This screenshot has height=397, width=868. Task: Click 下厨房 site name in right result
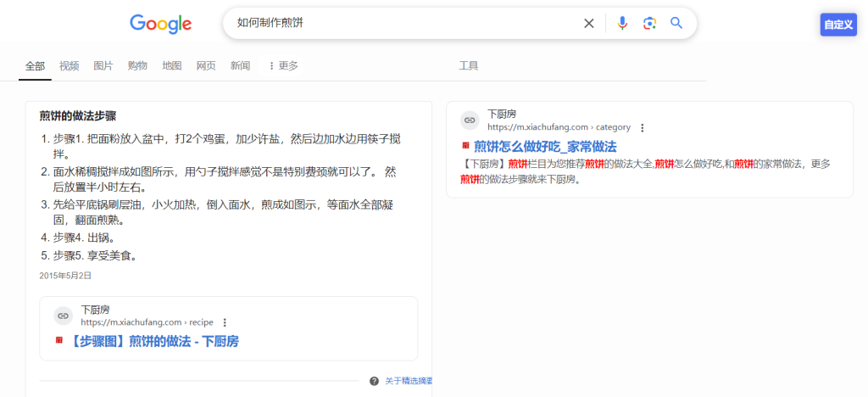coord(502,114)
